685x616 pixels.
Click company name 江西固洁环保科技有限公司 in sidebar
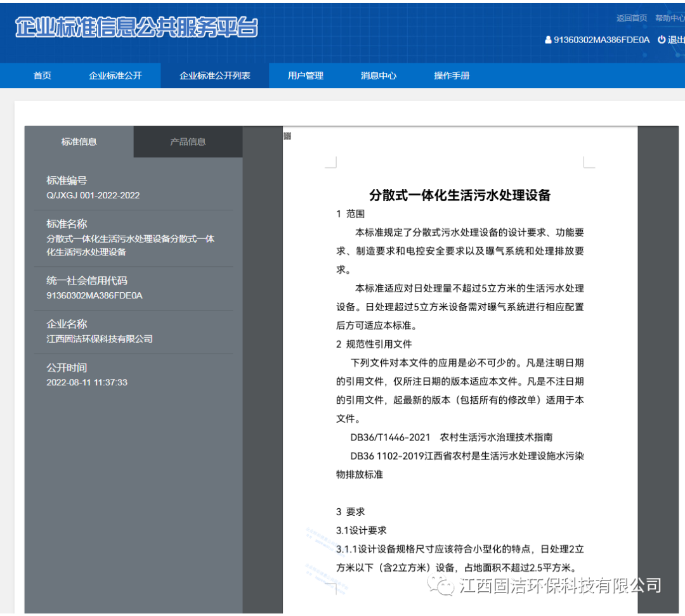point(100,339)
